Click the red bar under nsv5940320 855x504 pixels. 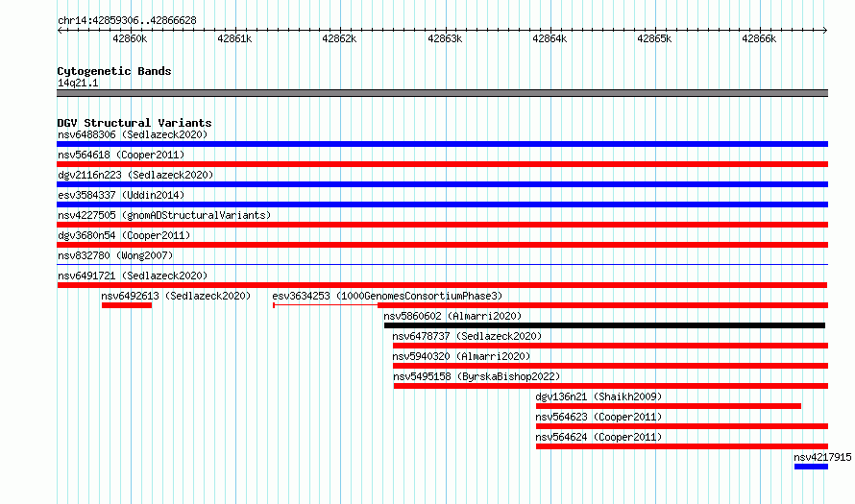coord(610,366)
